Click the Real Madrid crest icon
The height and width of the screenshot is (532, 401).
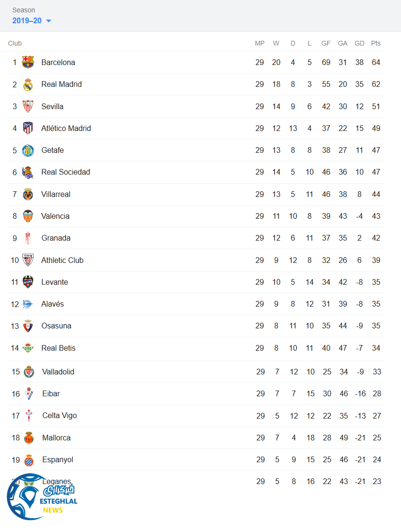(x=28, y=84)
